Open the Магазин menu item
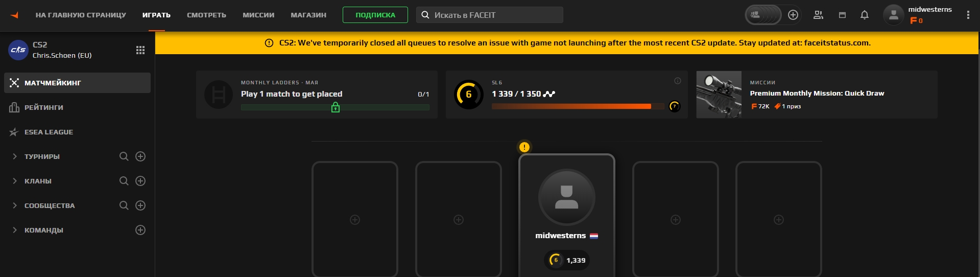 point(308,15)
